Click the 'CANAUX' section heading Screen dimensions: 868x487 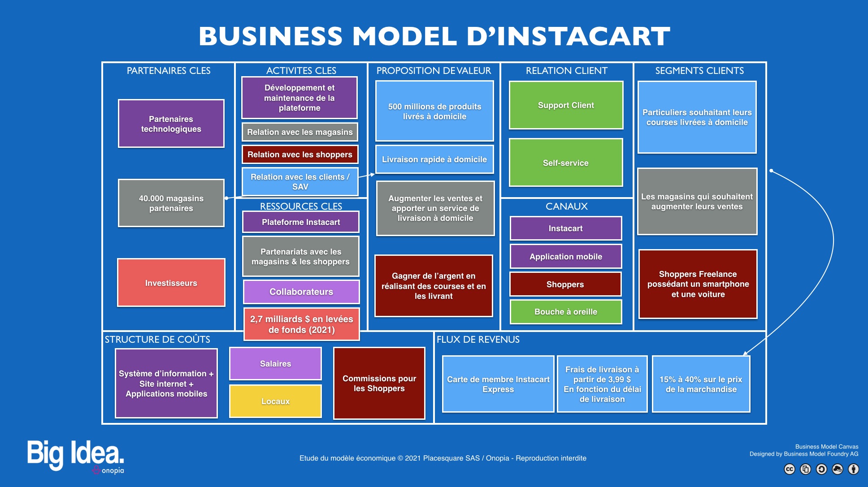tap(567, 207)
